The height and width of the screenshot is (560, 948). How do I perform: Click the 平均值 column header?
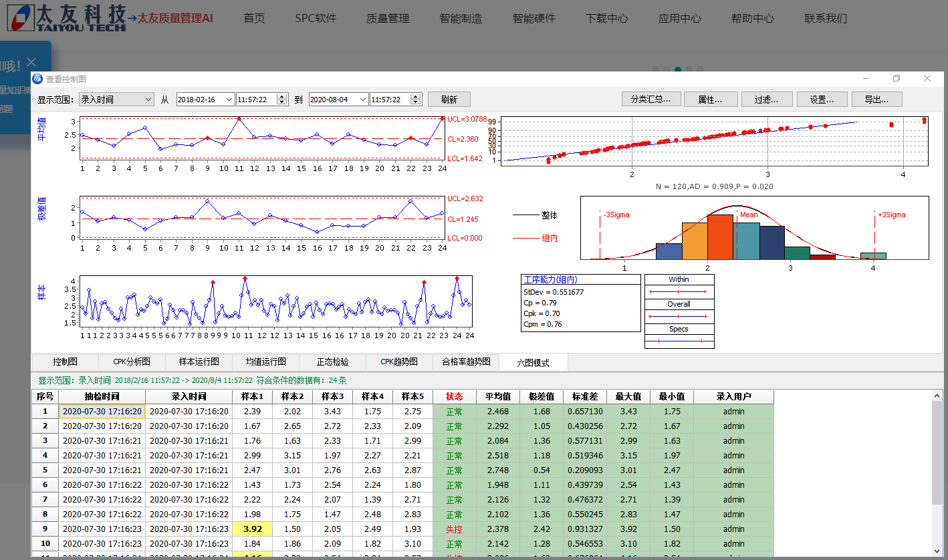[x=498, y=396]
